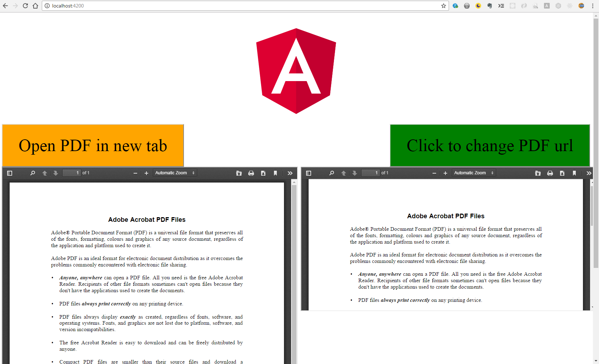
Task: Expand more tools menu in the right viewer
Action: pyautogui.click(x=589, y=173)
